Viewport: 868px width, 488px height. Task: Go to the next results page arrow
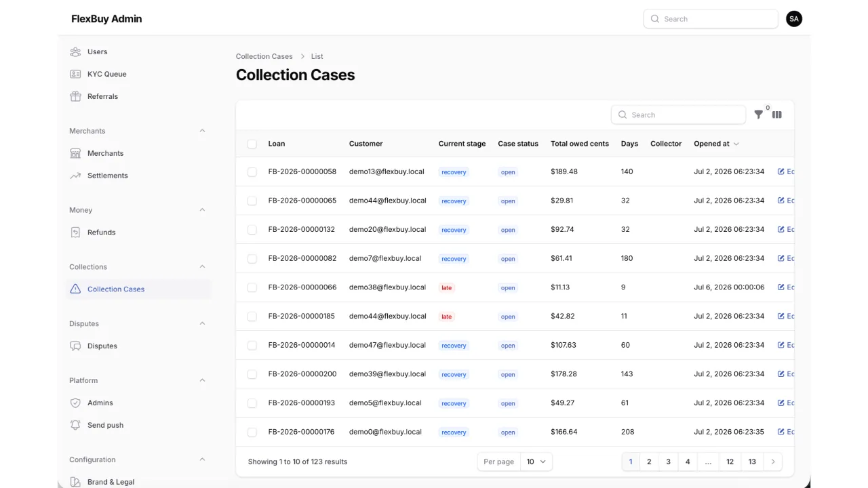773,462
